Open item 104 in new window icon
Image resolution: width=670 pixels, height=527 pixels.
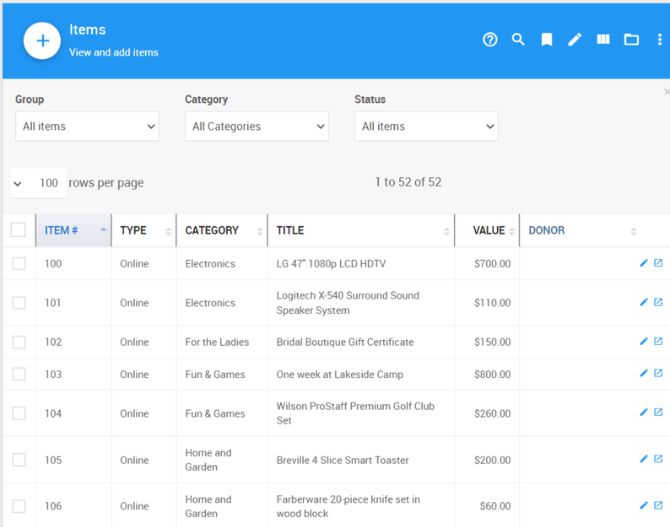pos(658,412)
